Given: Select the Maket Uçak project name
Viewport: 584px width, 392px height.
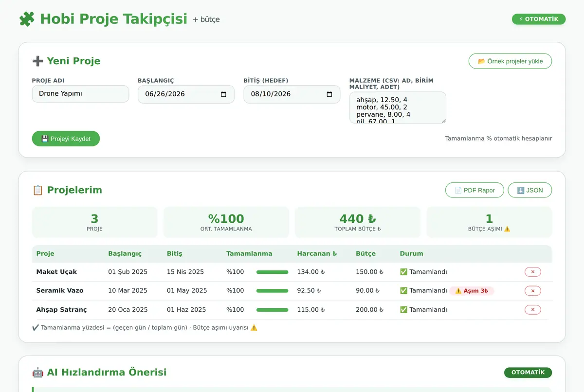Looking at the screenshot, I should click(56, 272).
